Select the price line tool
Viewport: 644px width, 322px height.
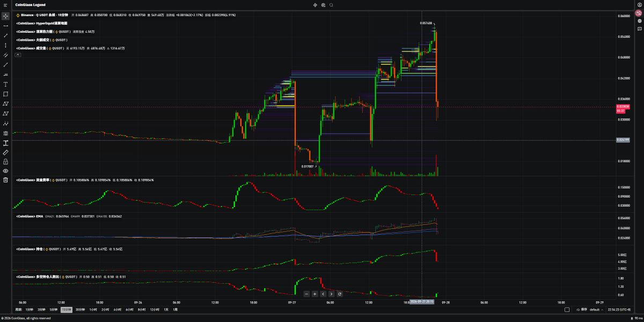pyautogui.click(x=5, y=75)
